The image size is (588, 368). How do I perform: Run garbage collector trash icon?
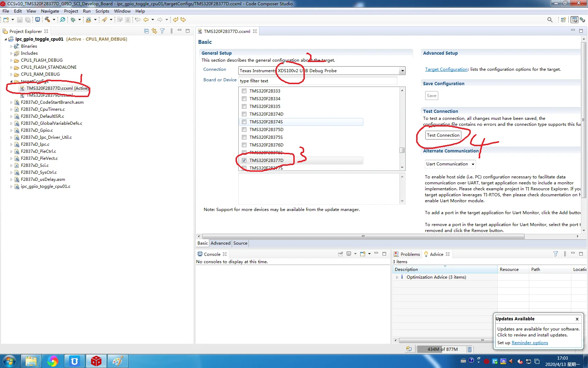click(x=470, y=349)
